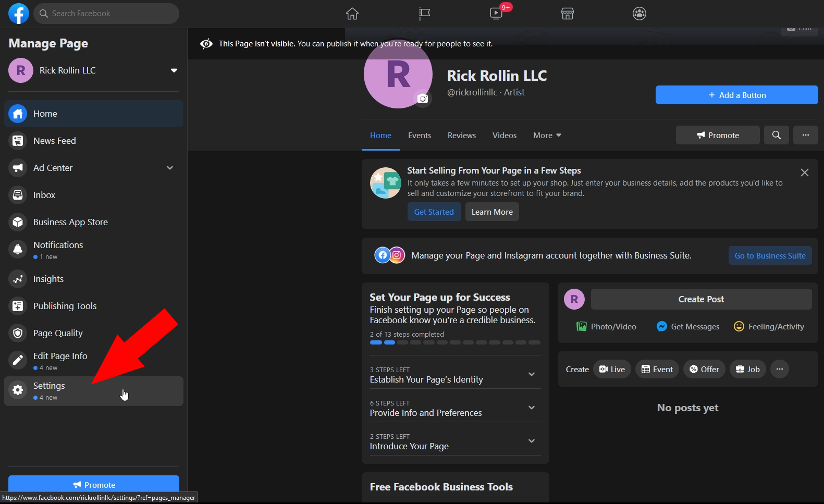Open News Feed from the sidebar
The height and width of the screenshot is (504, 824).
point(94,141)
